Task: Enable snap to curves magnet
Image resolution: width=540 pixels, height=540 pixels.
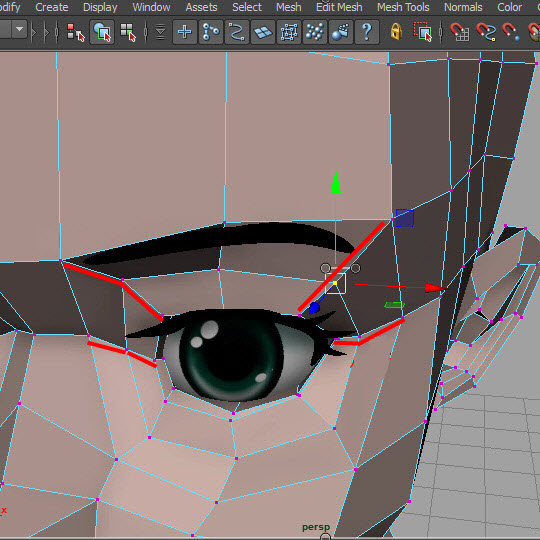Action: pos(486,32)
